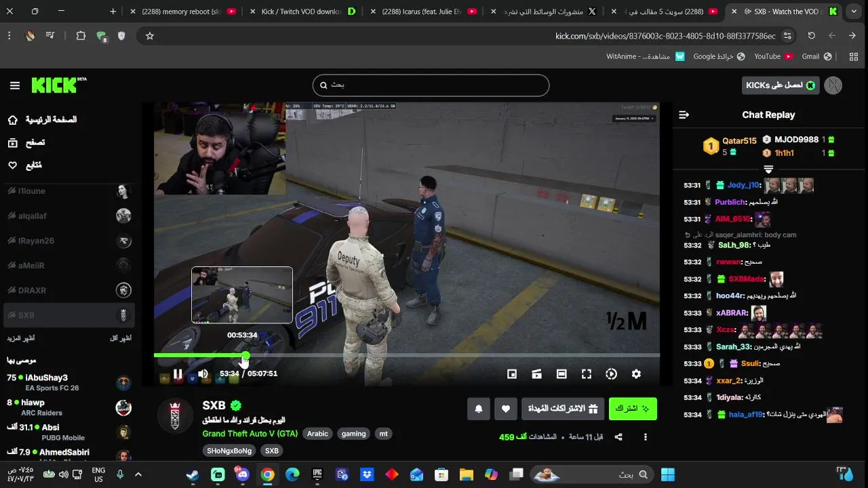Screen dimensions: 868x488
Task: Open recommended channel iAbuShay3
Action: [x=68, y=382]
